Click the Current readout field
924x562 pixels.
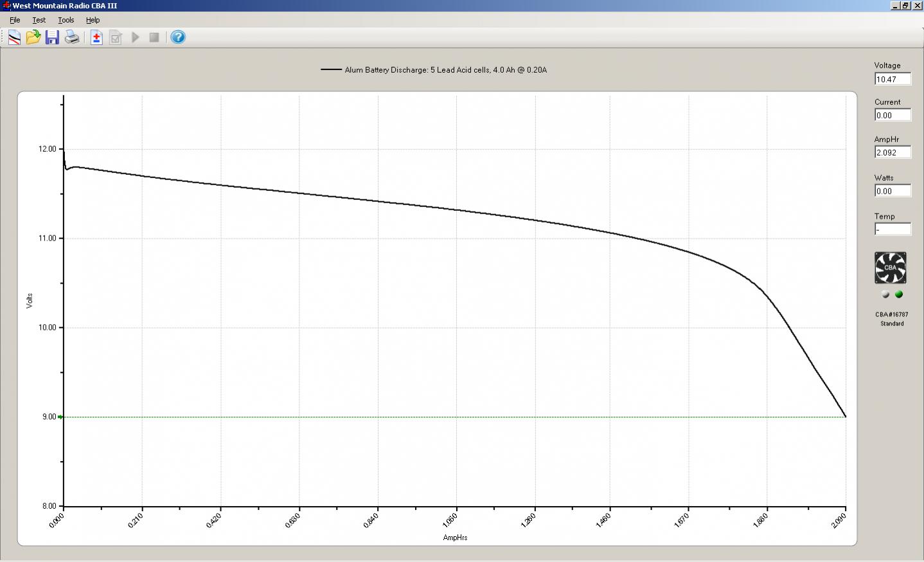pyautogui.click(x=893, y=115)
